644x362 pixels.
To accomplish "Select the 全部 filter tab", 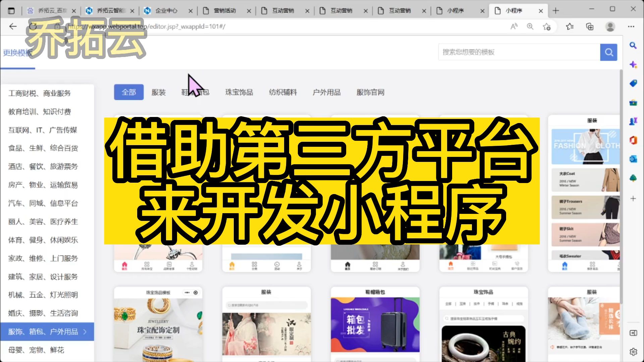I will 129,92.
